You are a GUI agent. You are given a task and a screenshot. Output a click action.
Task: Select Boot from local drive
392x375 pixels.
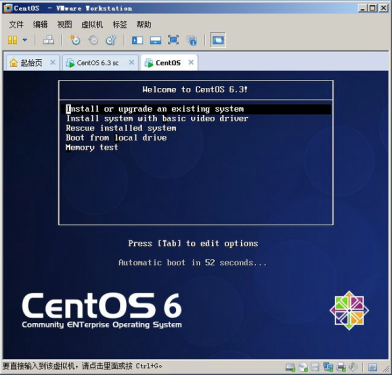coord(116,138)
